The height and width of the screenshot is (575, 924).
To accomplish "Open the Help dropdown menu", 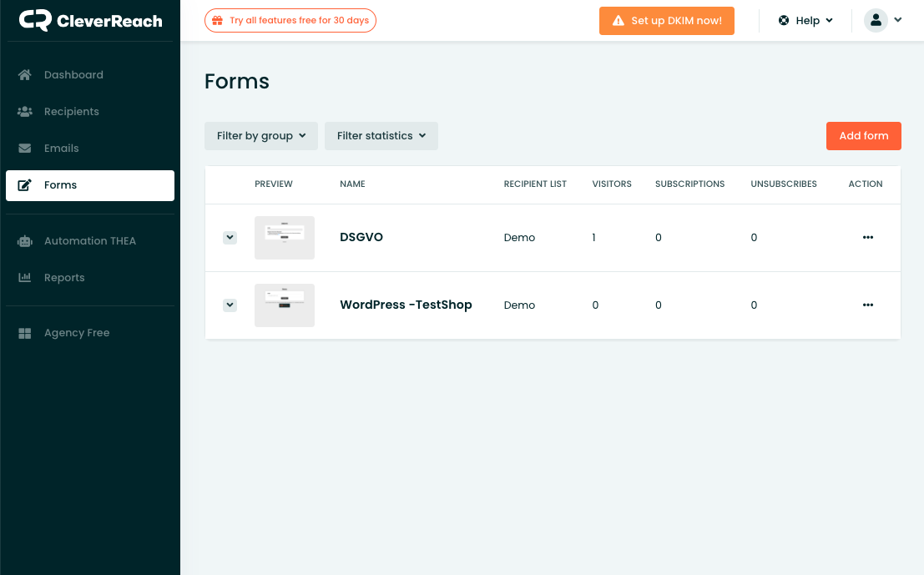I will tap(805, 21).
